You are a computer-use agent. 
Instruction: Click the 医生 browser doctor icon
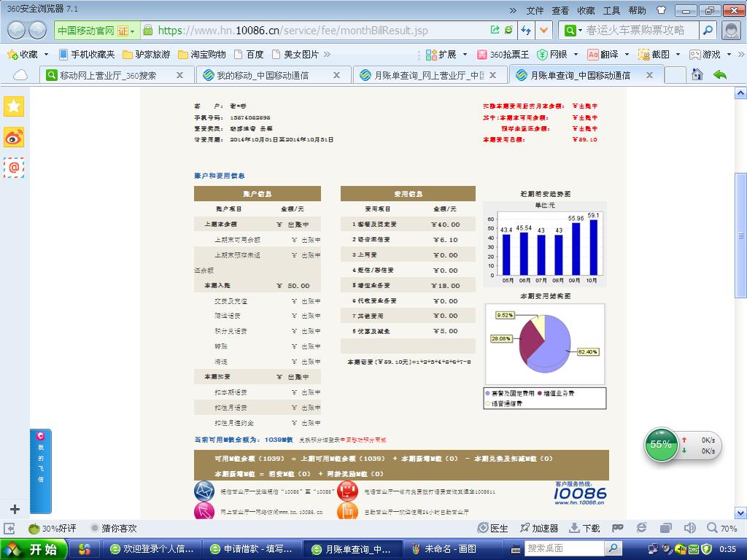pyautogui.click(x=493, y=528)
